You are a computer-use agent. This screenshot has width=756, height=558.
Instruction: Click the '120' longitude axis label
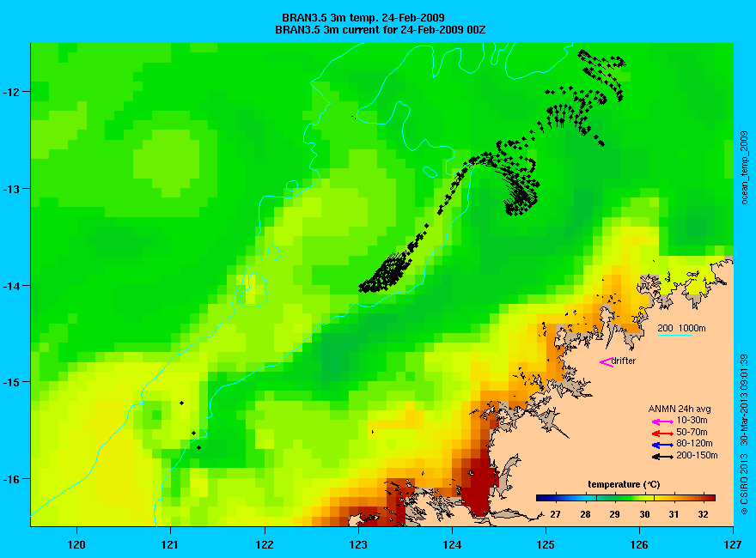[76, 545]
